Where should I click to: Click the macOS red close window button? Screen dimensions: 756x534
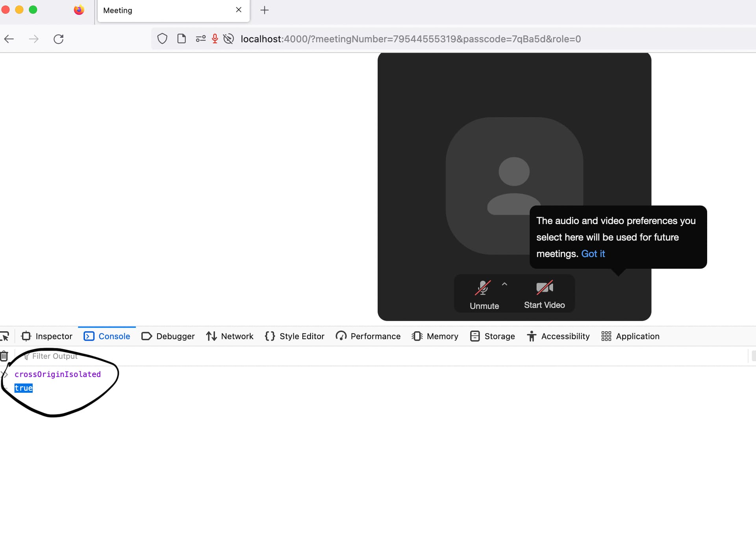tap(6, 10)
